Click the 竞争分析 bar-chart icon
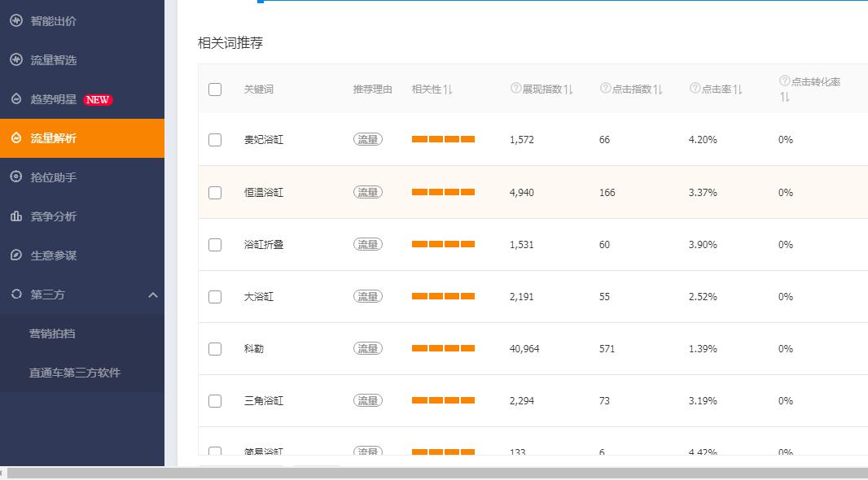 coord(17,216)
